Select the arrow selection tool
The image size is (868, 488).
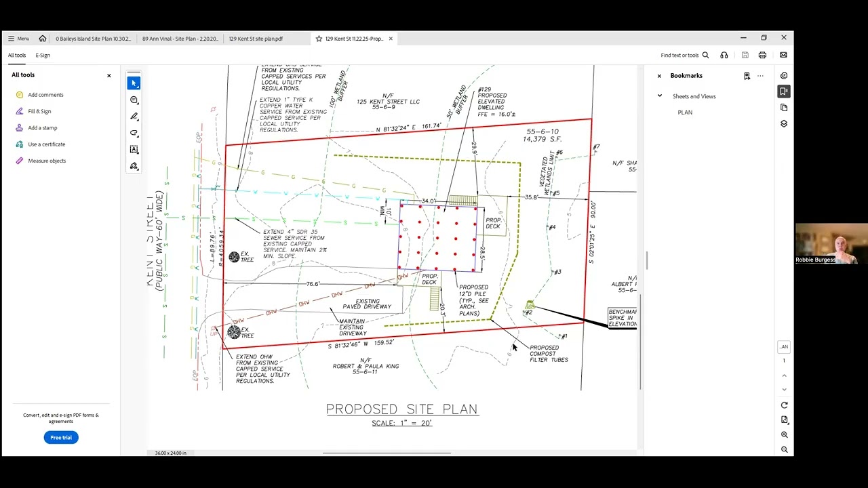[x=134, y=83]
